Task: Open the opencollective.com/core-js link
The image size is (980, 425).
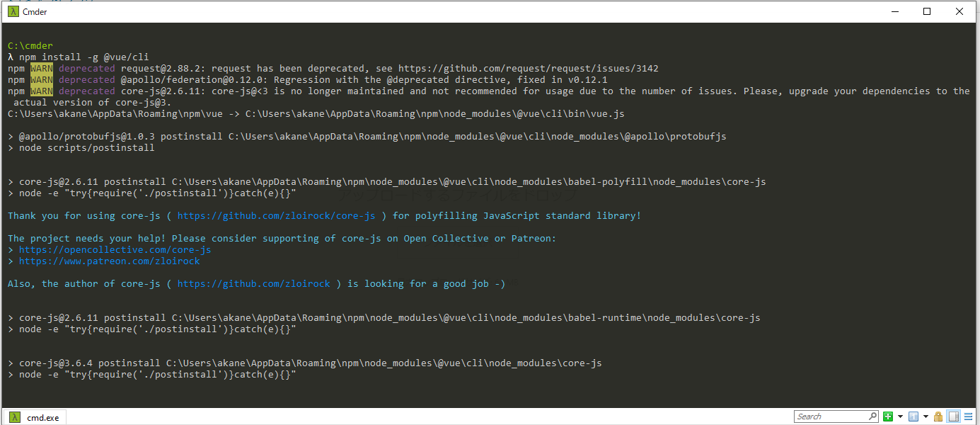Action: pyautogui.click(x=115, y=250)
